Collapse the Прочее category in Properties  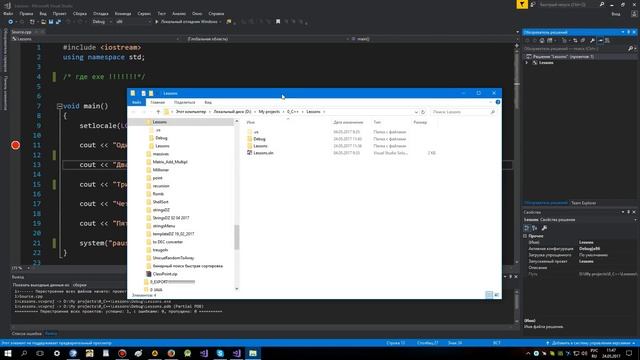[525, 236]
